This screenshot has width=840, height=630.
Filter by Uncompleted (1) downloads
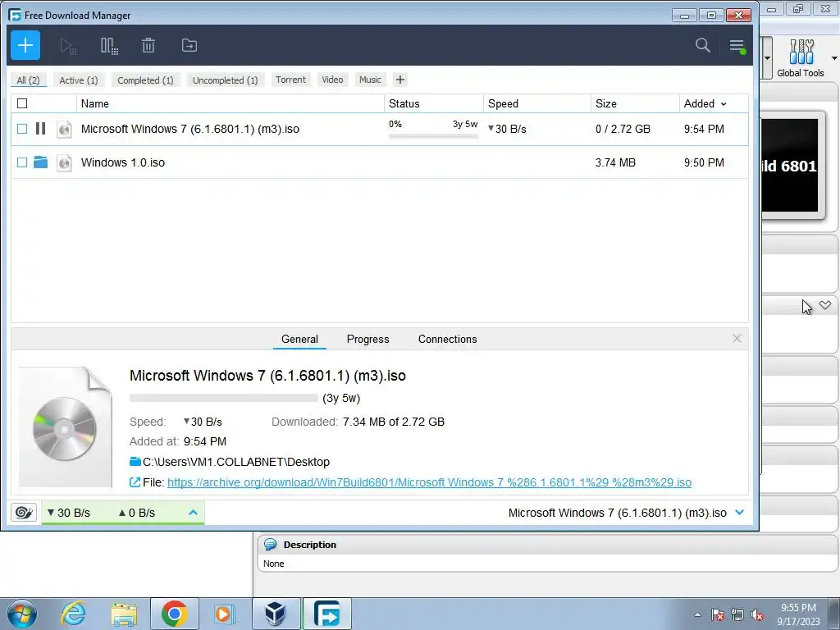tap(225, 80)
